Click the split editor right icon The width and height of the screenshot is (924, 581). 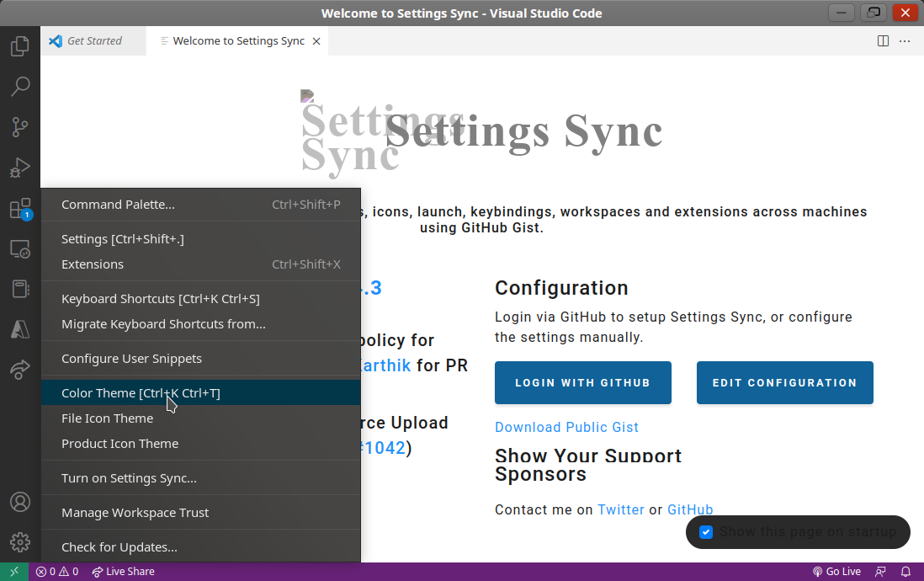(883, 40)
